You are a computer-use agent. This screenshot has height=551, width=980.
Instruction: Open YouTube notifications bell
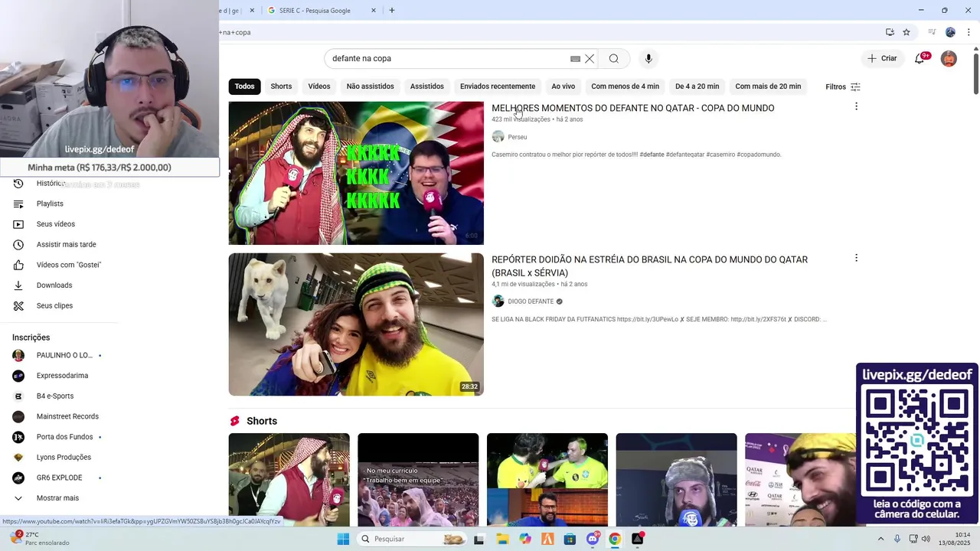pos(920,58)
